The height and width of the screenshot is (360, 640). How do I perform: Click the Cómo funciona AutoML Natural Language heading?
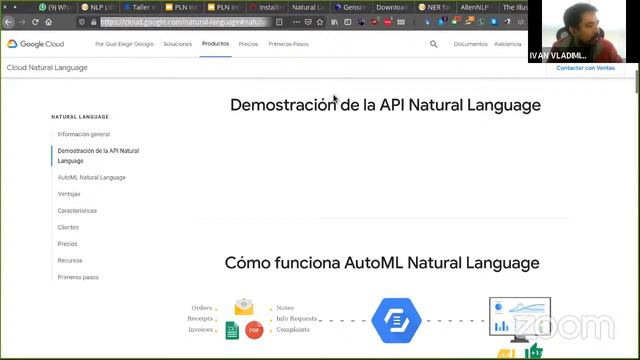382,263
